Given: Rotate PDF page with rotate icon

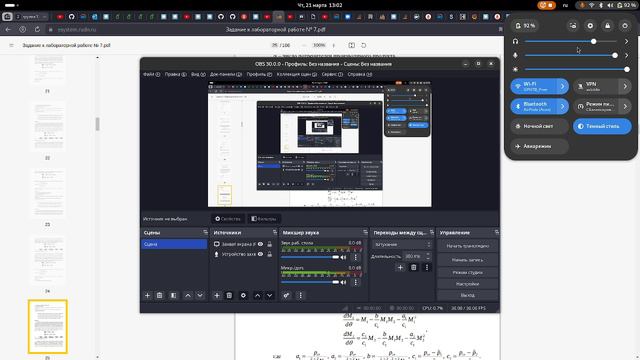Looking at the screenshot, I should click(364, 45).
